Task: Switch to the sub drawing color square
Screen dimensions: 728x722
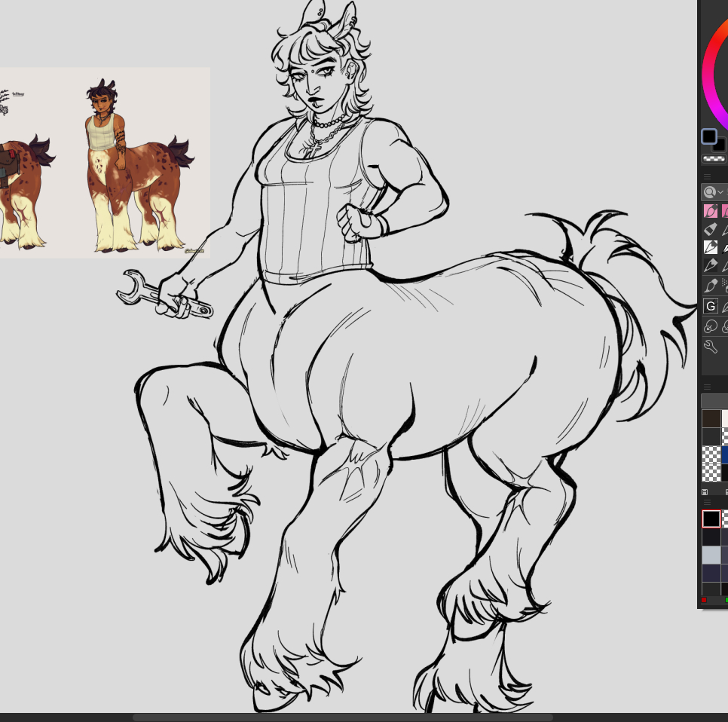Action: pyautogui.click(x=720, y=145)
